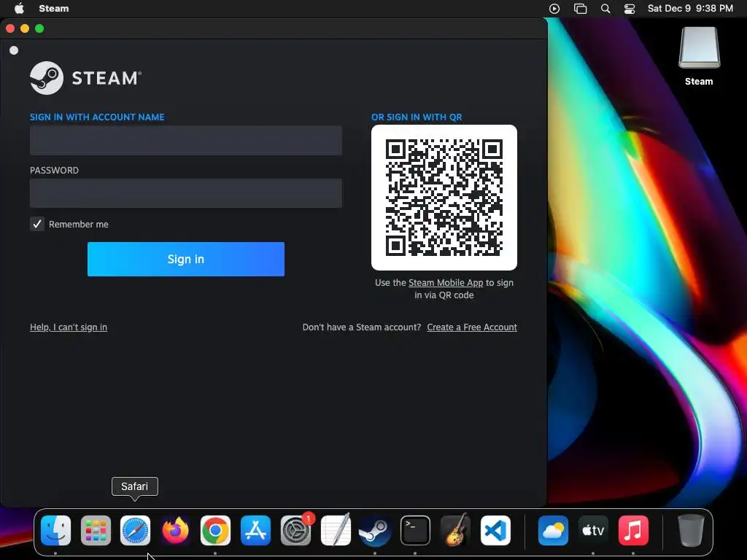
Task: Open System Settings with notification badge
Action: pyautogui.click(x=296, y=531)
